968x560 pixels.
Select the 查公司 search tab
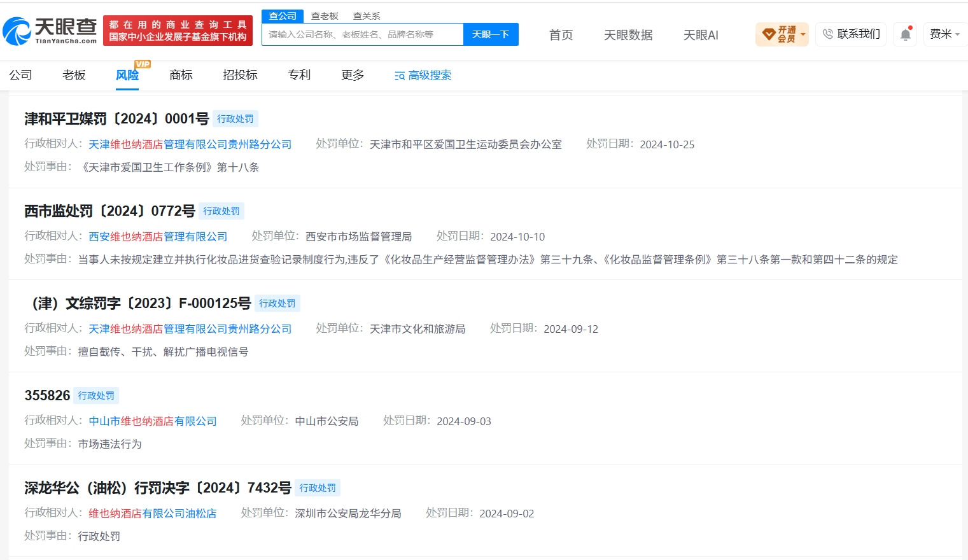pyautogui.click(x=283, y=16)
